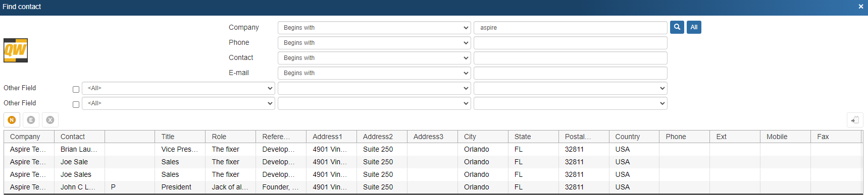Select the Brian Lau contact row
Screen dimensions: 868x195
coord(433,149)
